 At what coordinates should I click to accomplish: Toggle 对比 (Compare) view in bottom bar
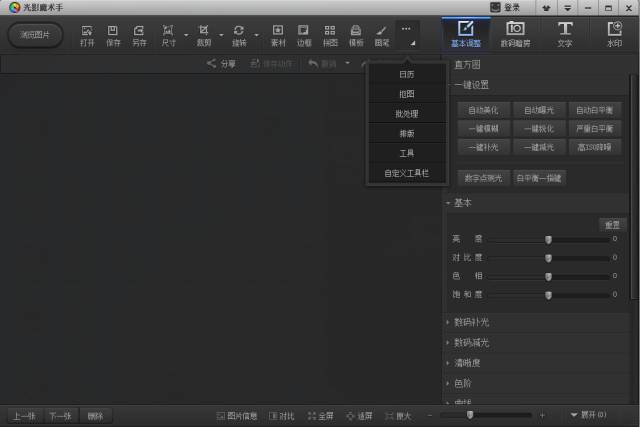281,415
